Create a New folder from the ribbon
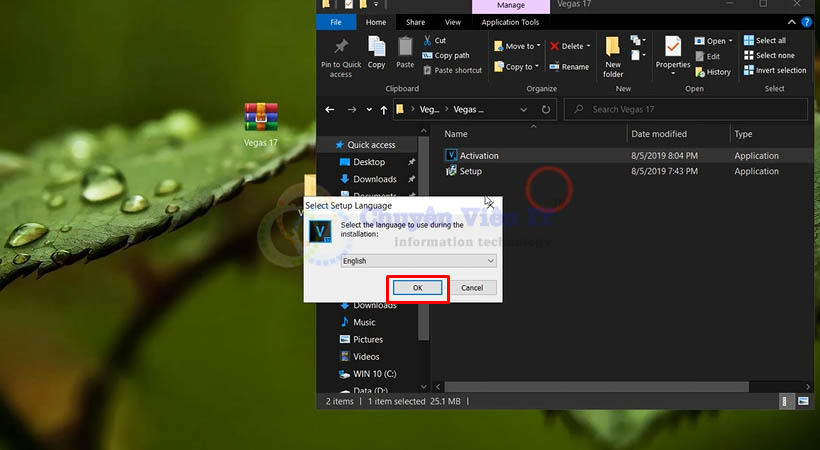Screen dimensions: 820x450 [613, 54]
